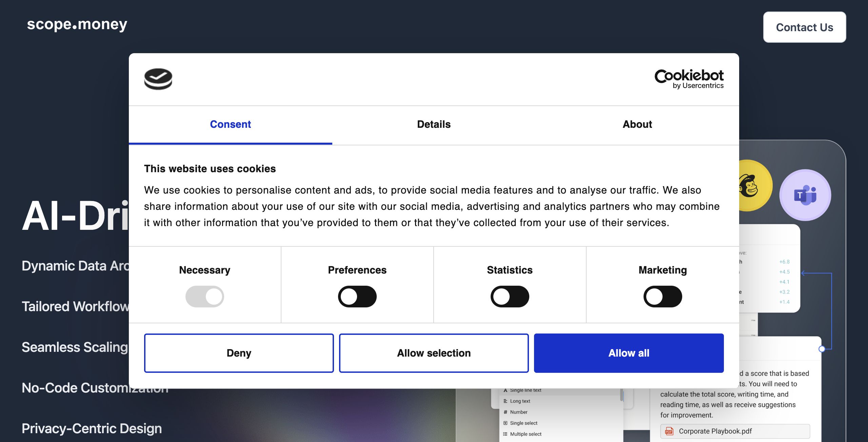
Task: Click the PDF icon beside Corporate Playbook
Action: (x=669, y=431)
